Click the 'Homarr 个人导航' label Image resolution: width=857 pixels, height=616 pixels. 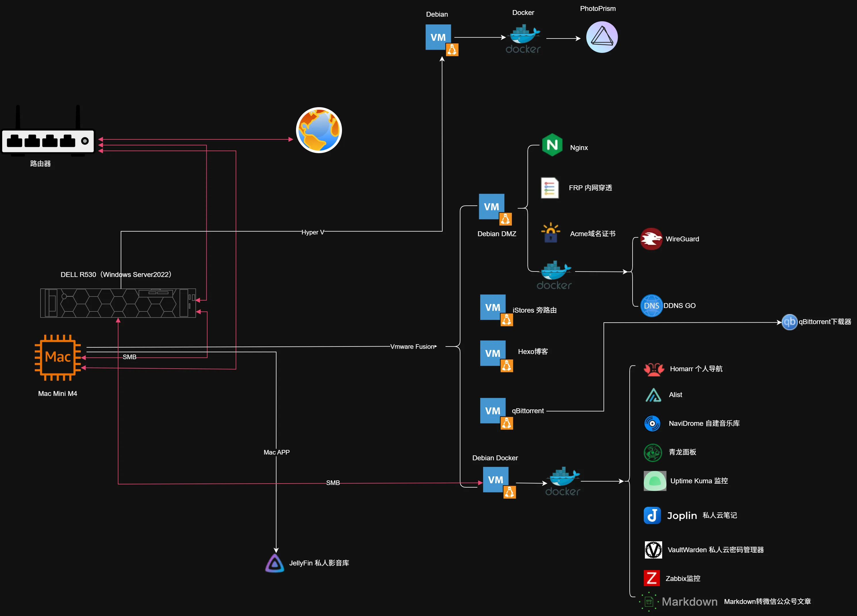[696, 369]
